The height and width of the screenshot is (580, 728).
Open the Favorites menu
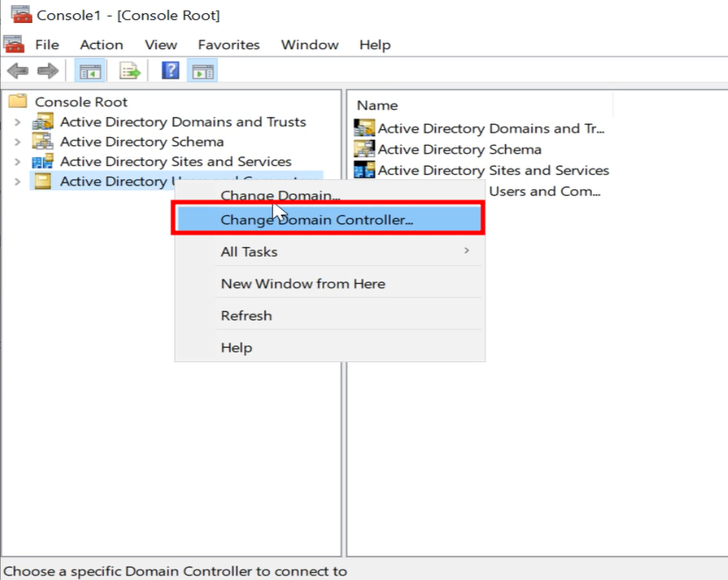point(228,45)
